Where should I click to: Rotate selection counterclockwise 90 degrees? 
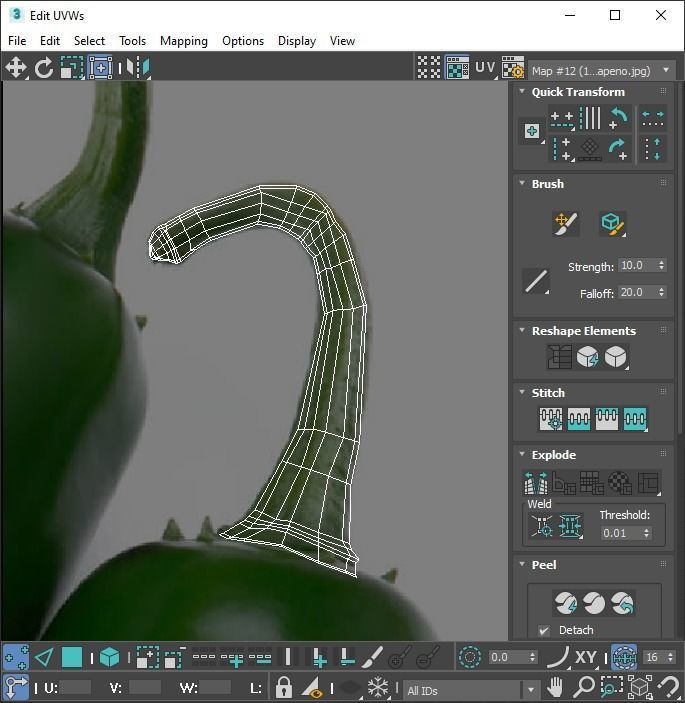click(x=618, y=119)
